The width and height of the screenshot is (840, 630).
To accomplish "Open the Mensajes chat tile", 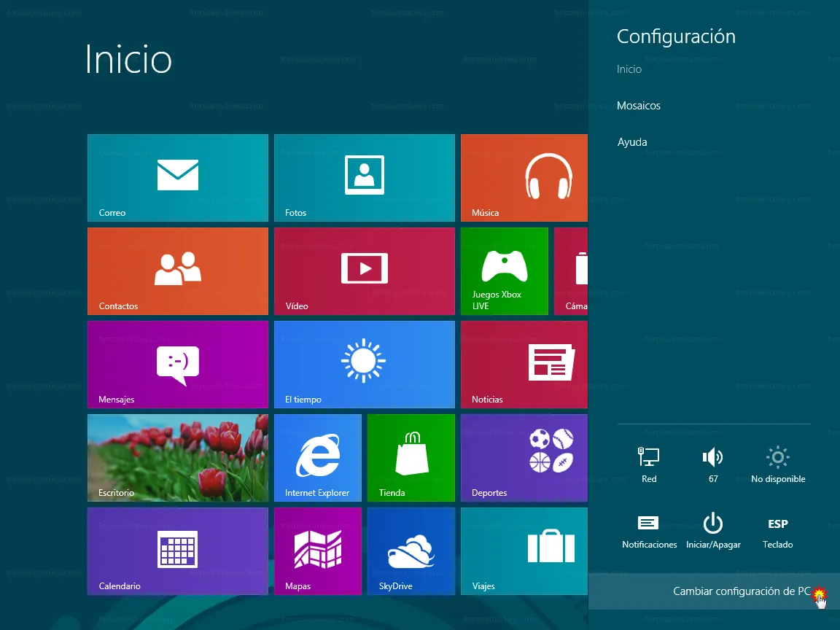I will tap(178, 365).
